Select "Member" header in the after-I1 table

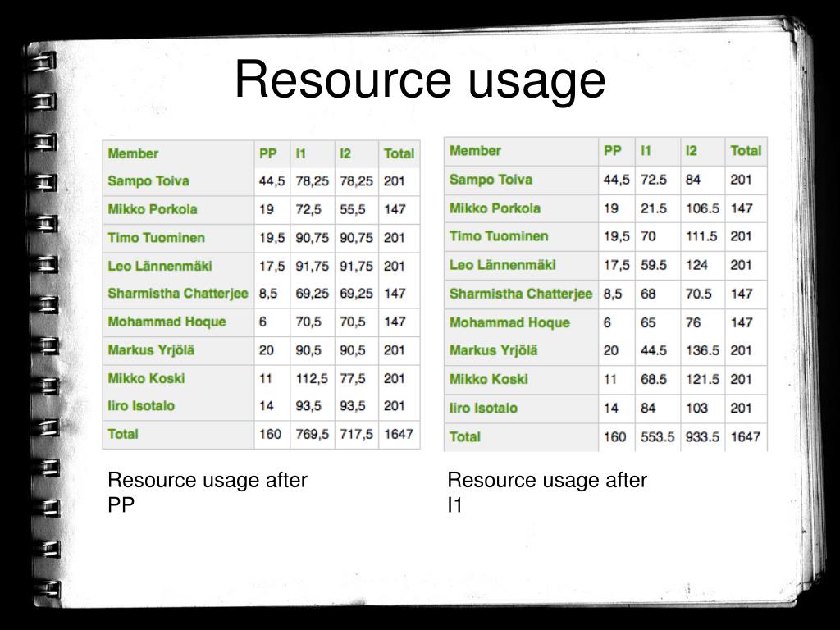coord(475,151)
